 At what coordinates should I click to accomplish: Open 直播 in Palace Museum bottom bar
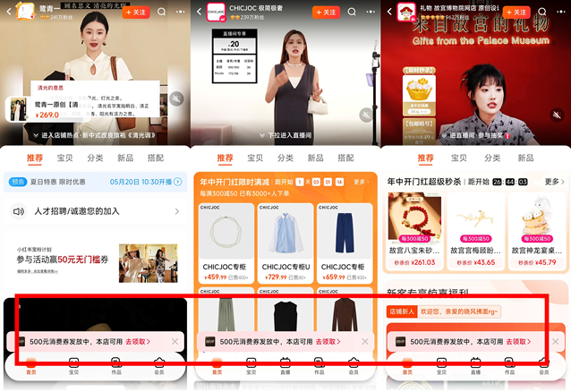point(475,366)
